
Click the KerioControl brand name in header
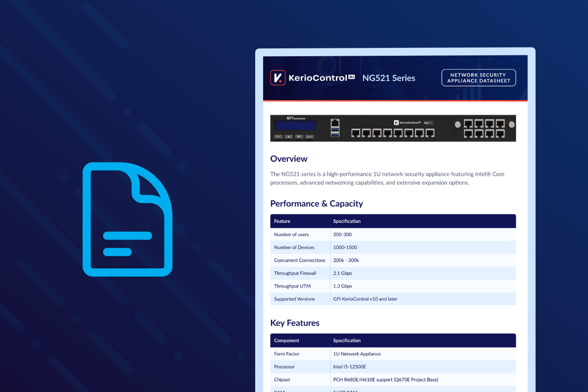point(321,78)
